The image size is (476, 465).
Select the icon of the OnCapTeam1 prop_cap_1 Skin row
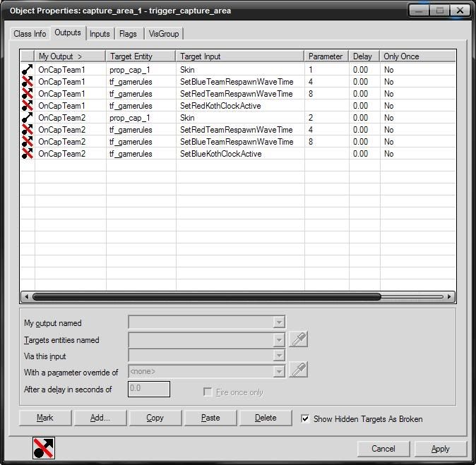[28, 70]
